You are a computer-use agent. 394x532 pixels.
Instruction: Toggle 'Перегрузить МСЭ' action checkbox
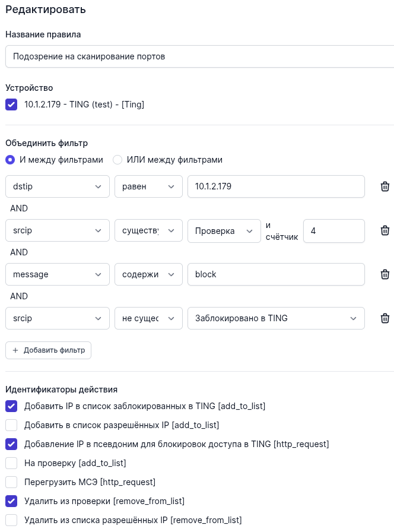point(11,482)
